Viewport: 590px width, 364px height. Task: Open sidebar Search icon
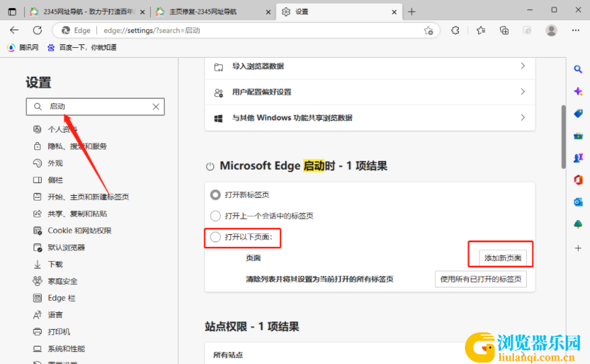(578, 69)
